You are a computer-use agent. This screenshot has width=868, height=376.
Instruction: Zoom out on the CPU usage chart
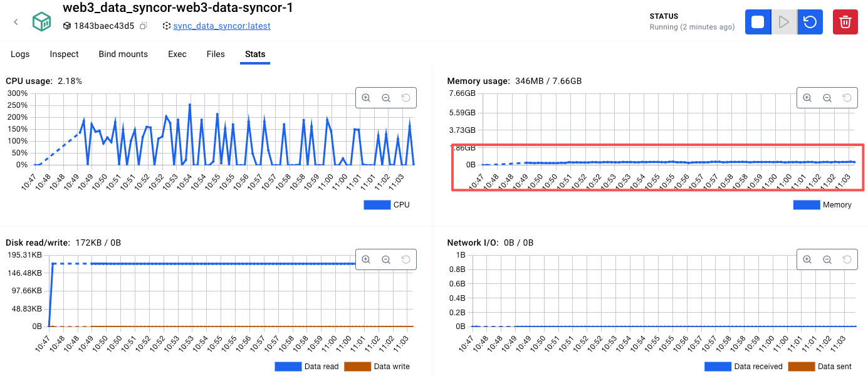[386, 98]
